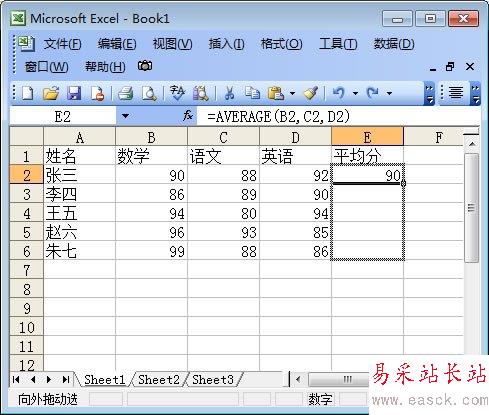Screen dimensions: 489x415
Task: Click in the formula bar showing =AVERAGE(B2,C2,D2)
Action: 338,116
